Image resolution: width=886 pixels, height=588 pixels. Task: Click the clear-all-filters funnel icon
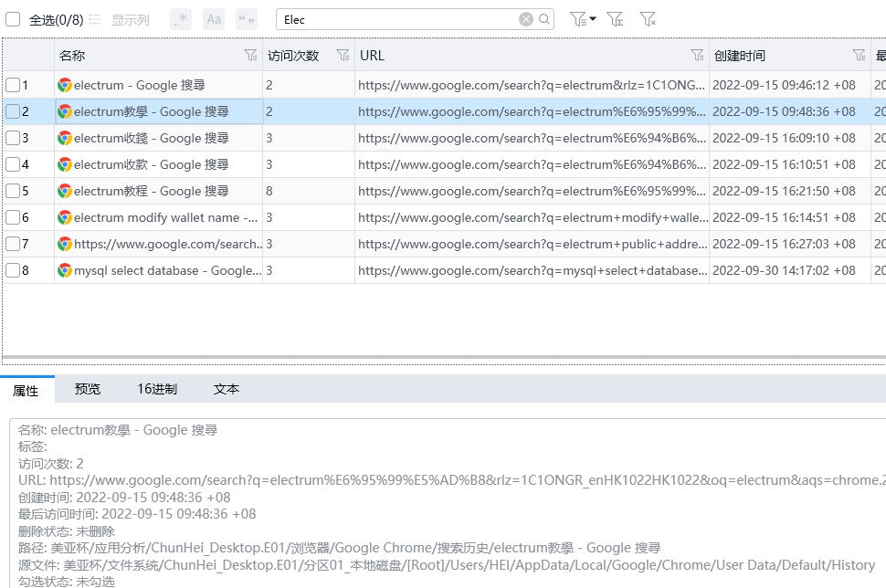pos(648,19)
